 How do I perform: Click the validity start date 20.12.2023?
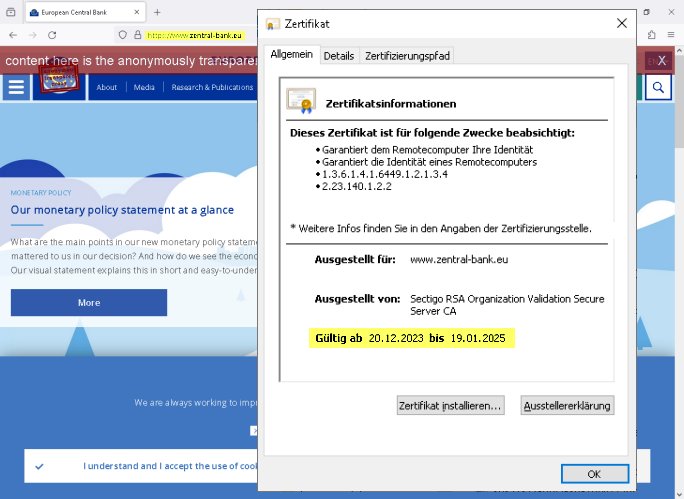[x=396, y=338]
